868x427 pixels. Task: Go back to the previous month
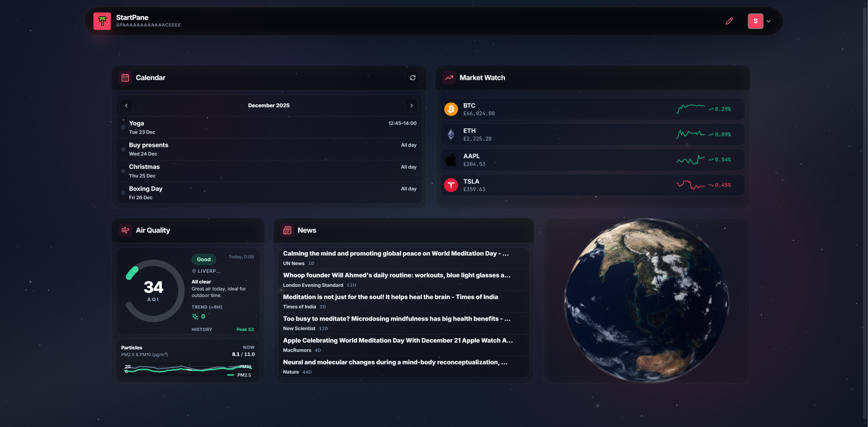click(126, 105)
